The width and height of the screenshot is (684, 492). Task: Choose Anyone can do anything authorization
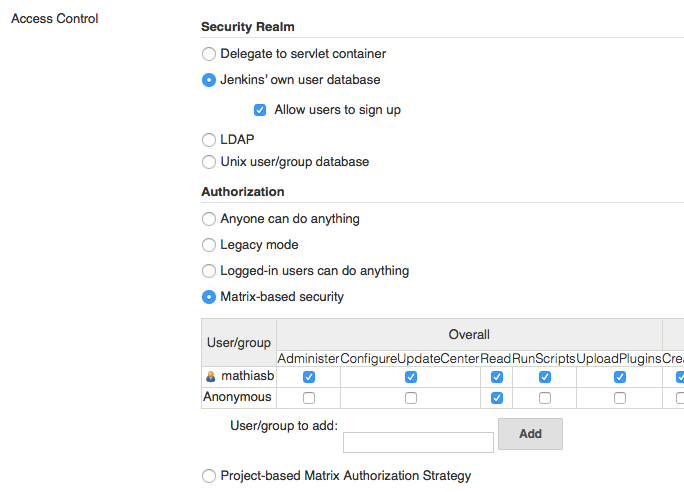pos(209,219)
